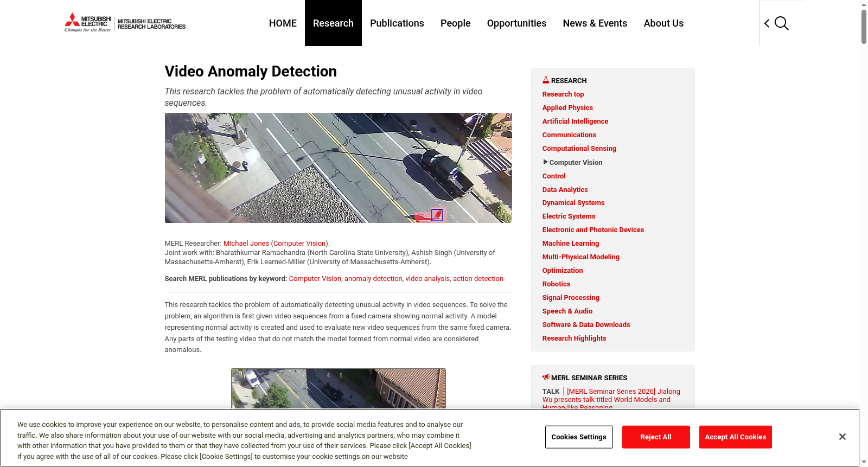Open Michael Jones researcher profile

[x=246, y=244]
